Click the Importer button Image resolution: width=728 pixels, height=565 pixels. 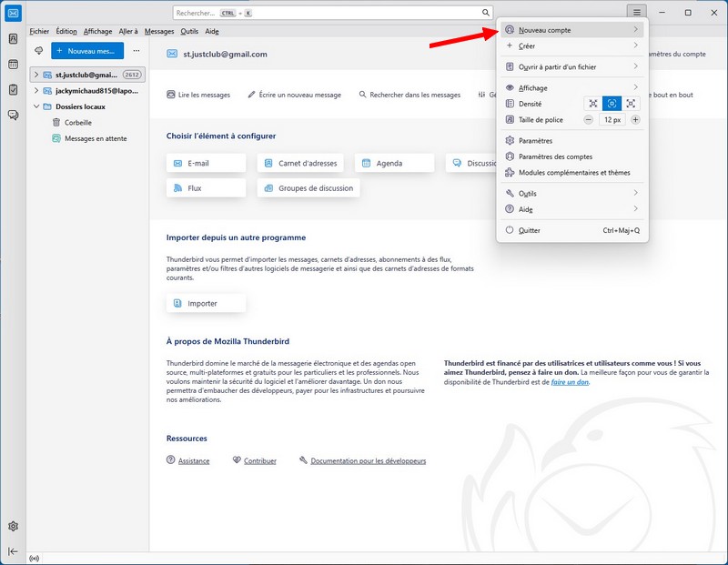tap(206, 304)
